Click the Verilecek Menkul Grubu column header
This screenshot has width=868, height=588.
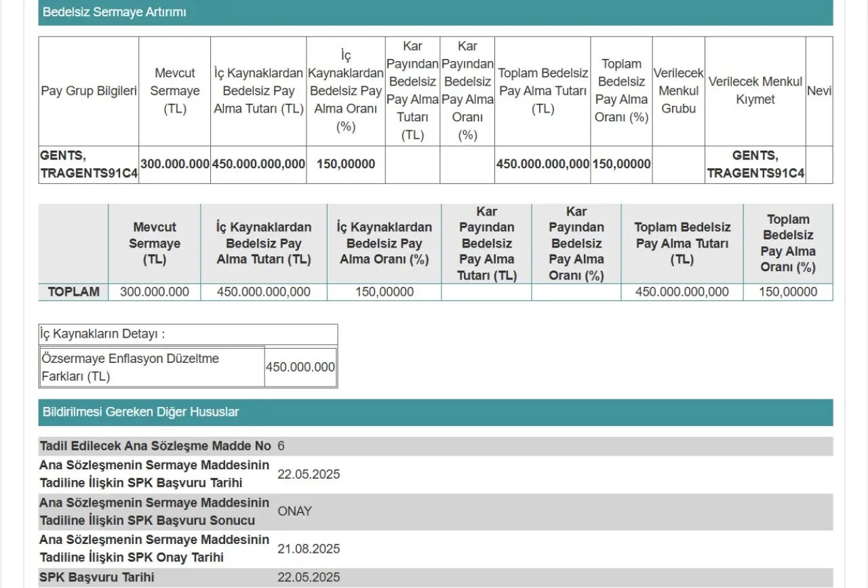[x=678, y=91]
